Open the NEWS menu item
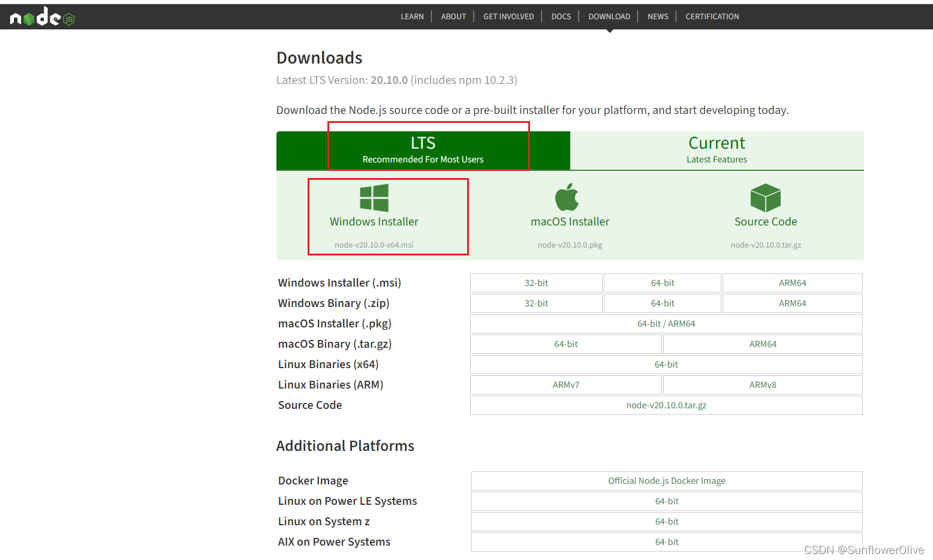This screenshot has height=560, width=933. [658, 17]
